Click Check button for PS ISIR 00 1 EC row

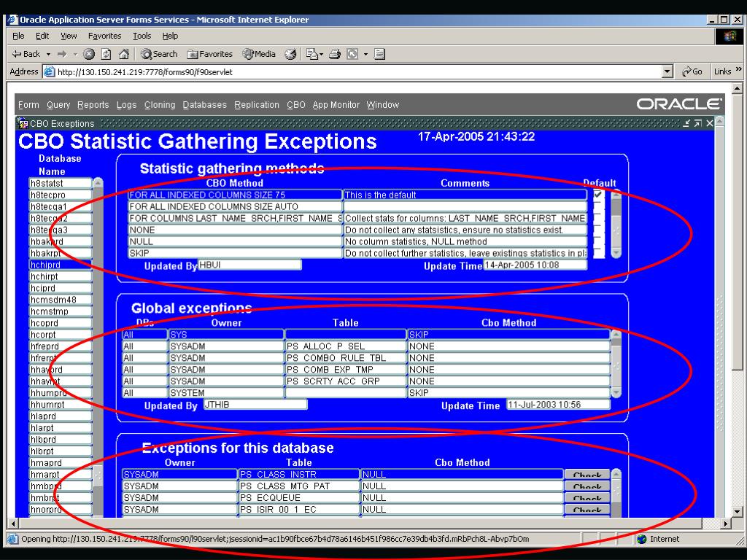point(587,510)
